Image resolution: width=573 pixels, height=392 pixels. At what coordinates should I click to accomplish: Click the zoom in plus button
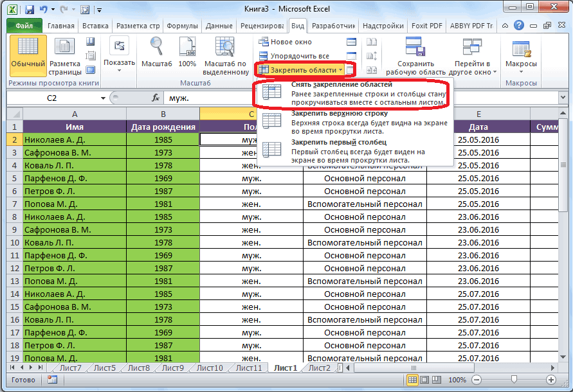click(x=550, y=380)
